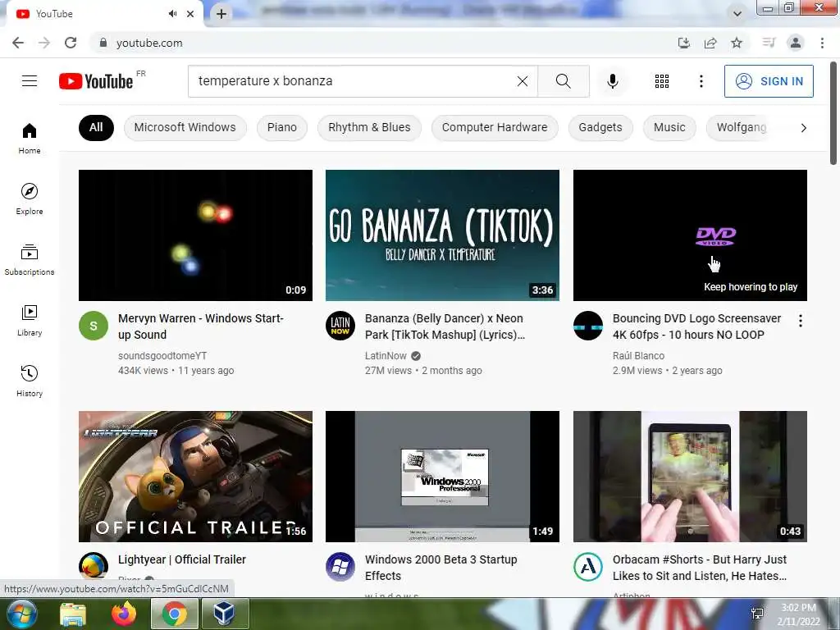Viewport: 840px width, 630px height.
Task: Start voice search with the microphone
Action: (x=613, y=81)
